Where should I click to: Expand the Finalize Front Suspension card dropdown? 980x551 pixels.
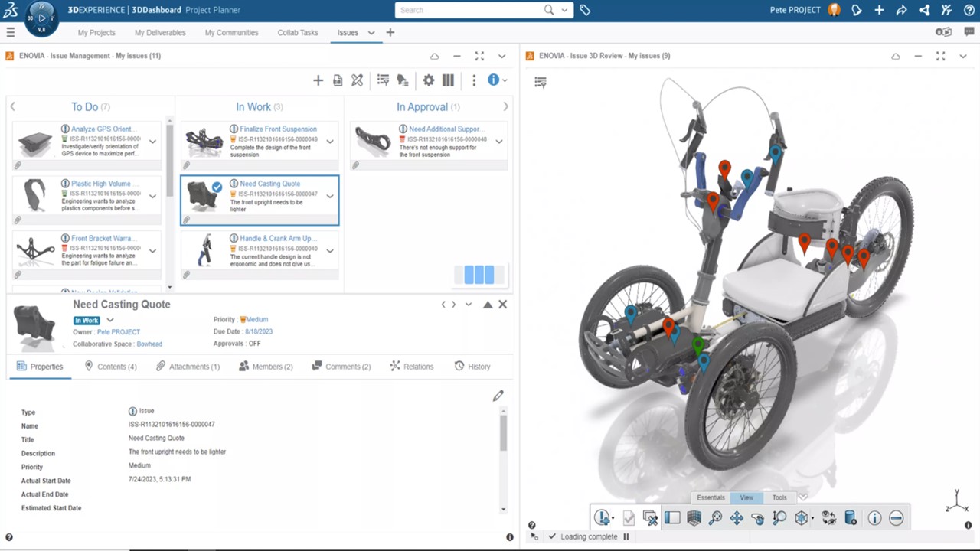click(330, 142)
